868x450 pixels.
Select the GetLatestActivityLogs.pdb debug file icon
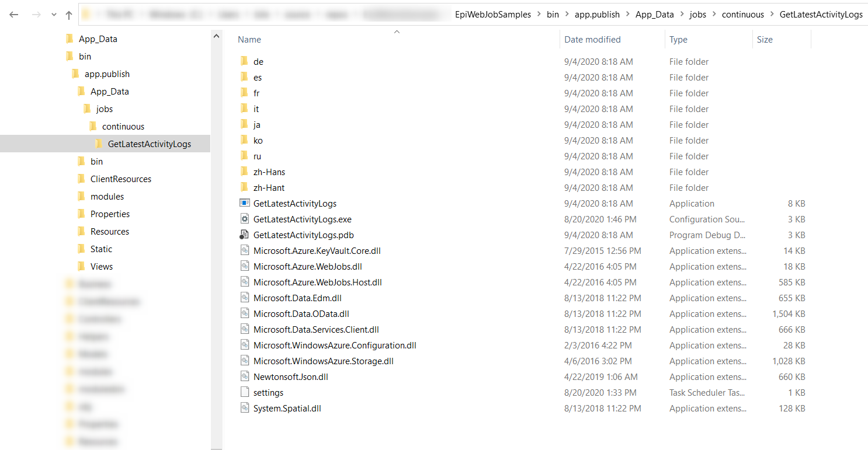click(x=244, y=235)
